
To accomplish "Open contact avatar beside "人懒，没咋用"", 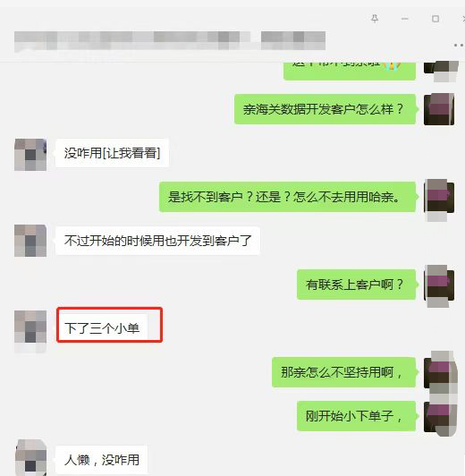I will pos(30,457).
